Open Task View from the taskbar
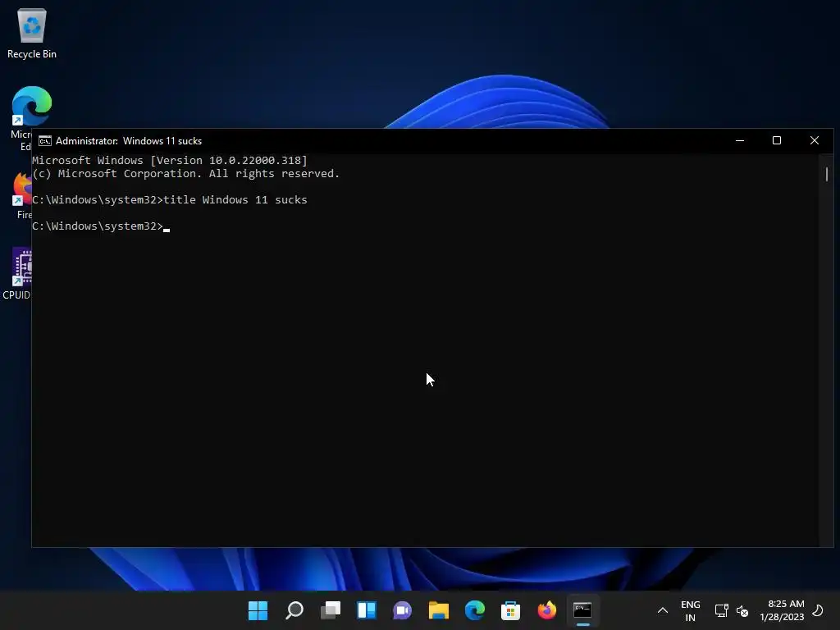Screen dimensions: 840x630 coord(331,610)
